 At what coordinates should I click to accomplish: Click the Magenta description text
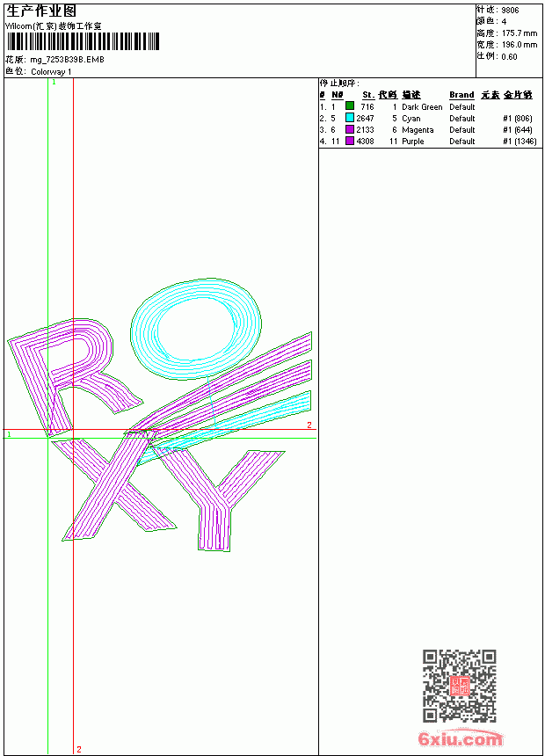click(418, 130)
